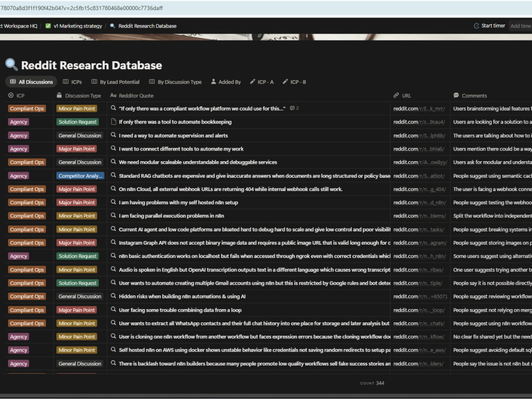
Task: Click search icon on automate supervision and alerts row
Action: coord(113,135)
